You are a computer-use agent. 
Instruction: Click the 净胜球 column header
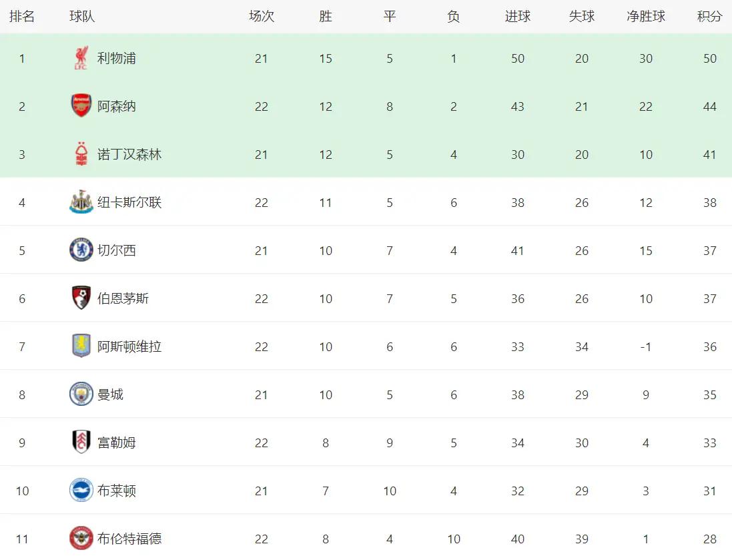pyautogui.click(x=645, y=17)
